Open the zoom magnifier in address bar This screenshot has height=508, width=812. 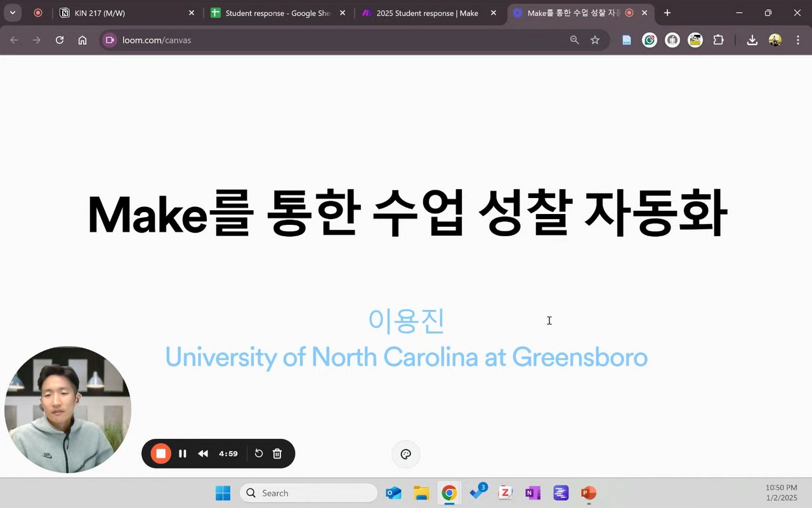pos(575,40)
